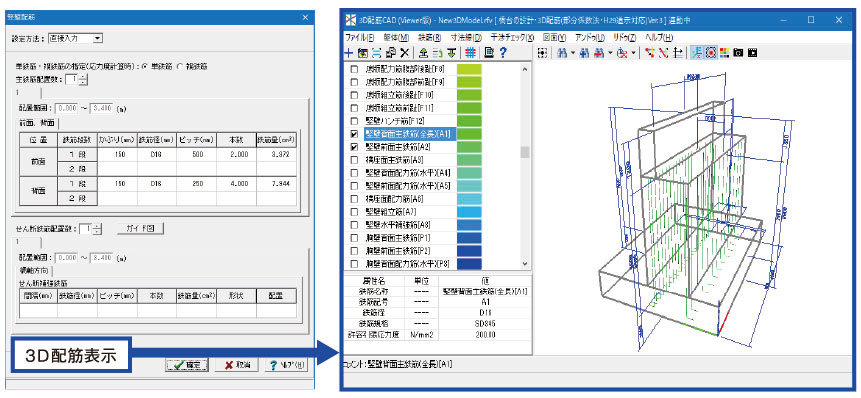The image size is (861, 398).
Task: Open the ファイル(F) menu
Action: coord(360,37)
